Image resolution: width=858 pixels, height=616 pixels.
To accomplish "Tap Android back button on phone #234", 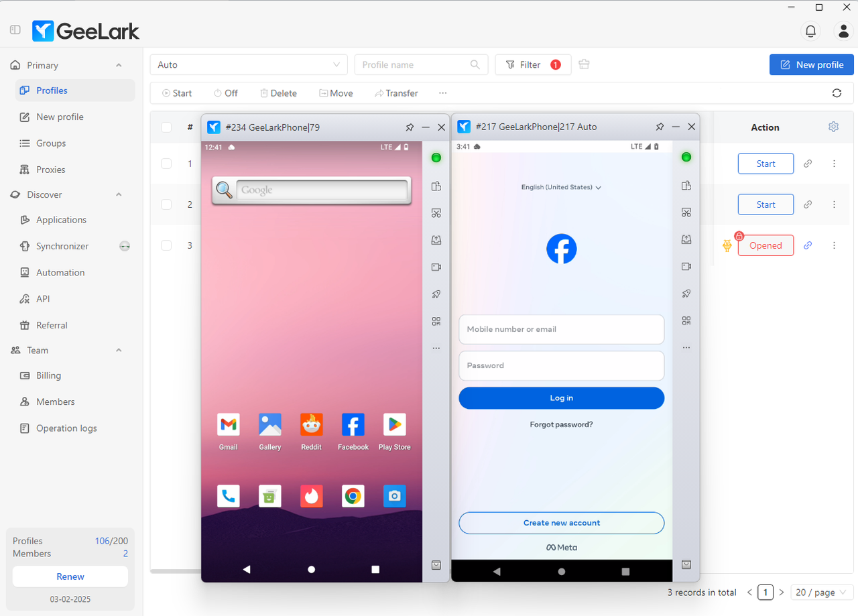I will pos(247,569).
